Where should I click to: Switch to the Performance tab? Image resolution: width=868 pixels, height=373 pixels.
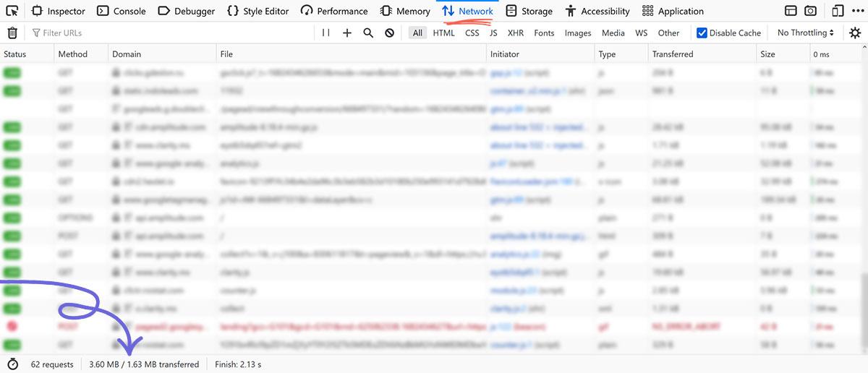tap(334, 11)
